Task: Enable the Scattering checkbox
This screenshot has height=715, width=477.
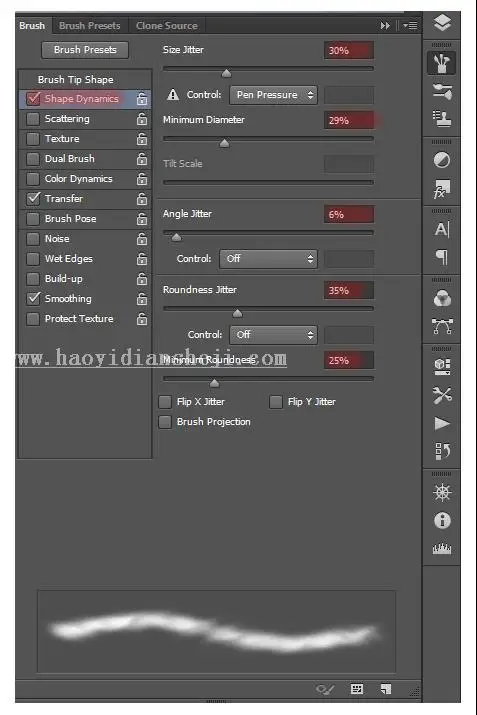Action: 33,119
